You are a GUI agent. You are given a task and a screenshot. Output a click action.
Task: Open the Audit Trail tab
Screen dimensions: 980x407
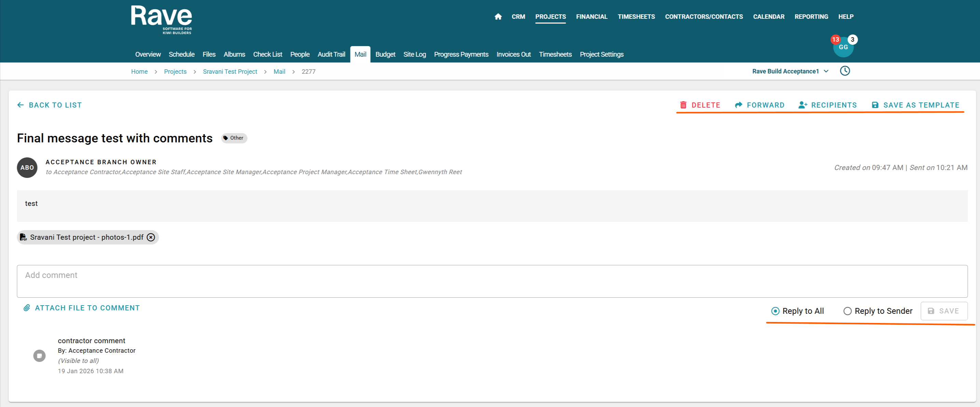(331, 54)
